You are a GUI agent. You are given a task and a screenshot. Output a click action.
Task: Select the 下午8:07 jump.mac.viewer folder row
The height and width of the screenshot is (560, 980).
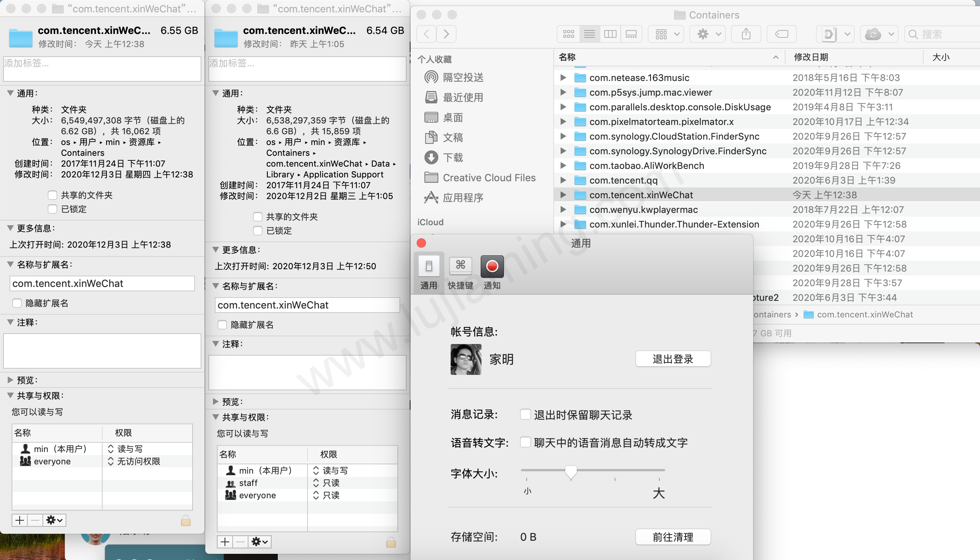[x=767, y=92]
